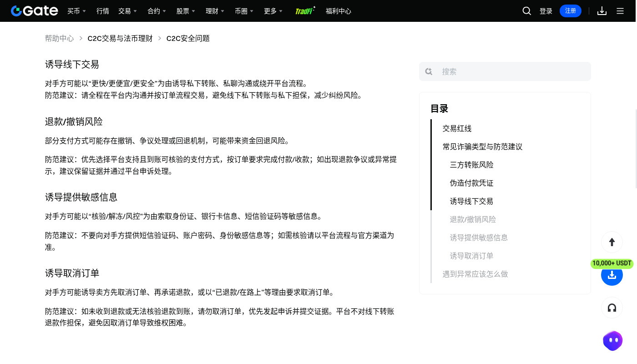Open the TradFi logo link

305,11
